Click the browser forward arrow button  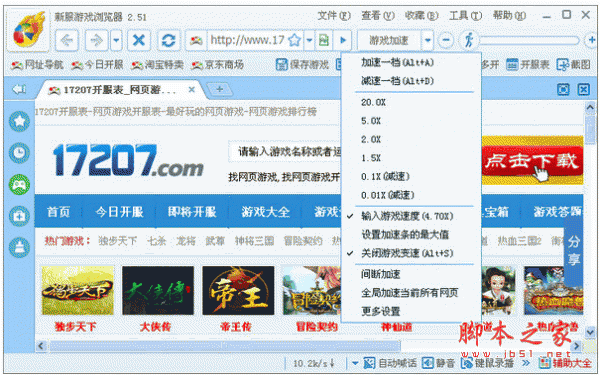(x=96, y=40)
